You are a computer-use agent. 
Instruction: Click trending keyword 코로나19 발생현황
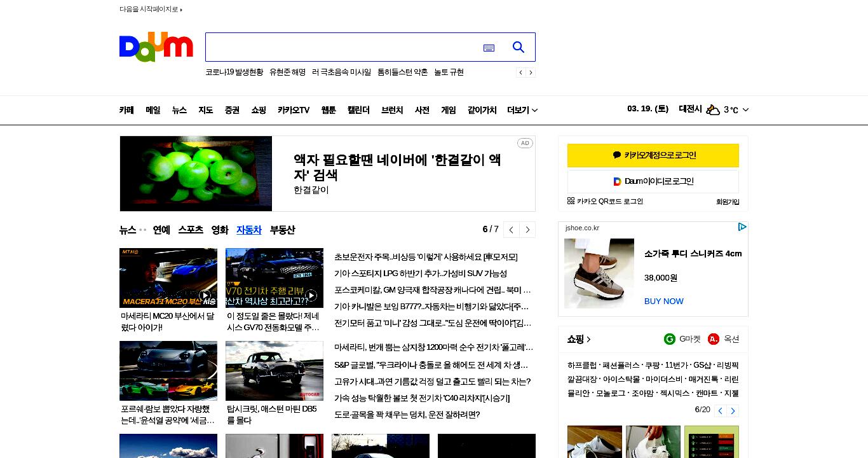click(234, 73)
